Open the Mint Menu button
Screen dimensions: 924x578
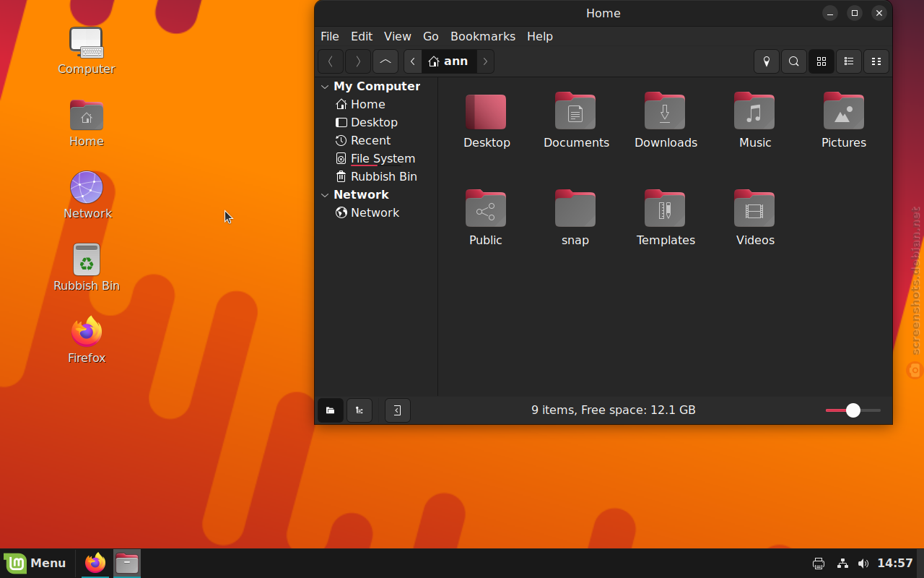point(36,564)
